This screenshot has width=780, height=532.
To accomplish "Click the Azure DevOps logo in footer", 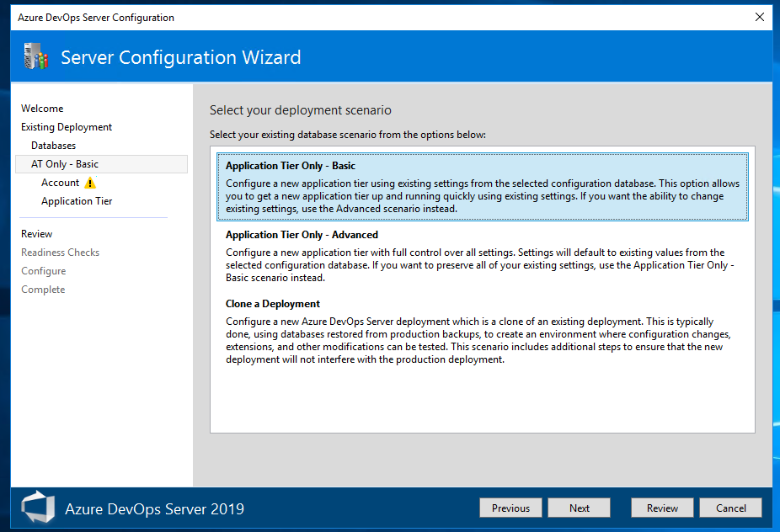I will 38,508.
